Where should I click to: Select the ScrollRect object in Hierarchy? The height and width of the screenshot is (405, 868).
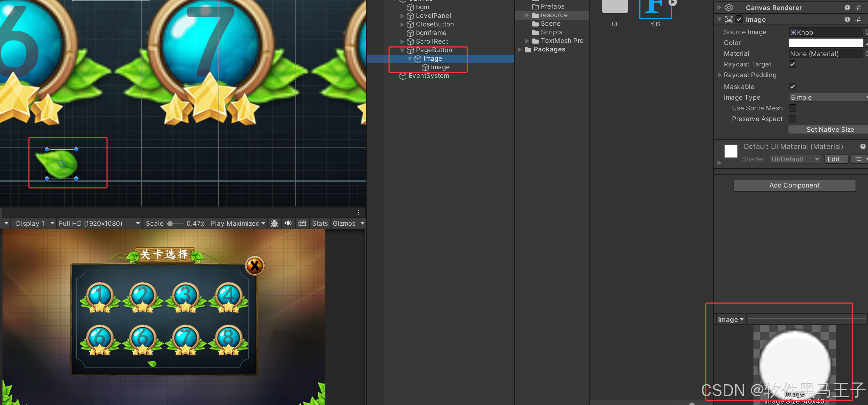(x=432, y=41)
